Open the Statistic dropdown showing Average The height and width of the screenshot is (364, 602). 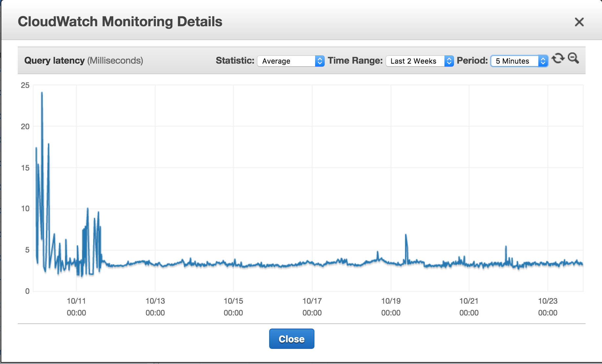coord(291,61)
